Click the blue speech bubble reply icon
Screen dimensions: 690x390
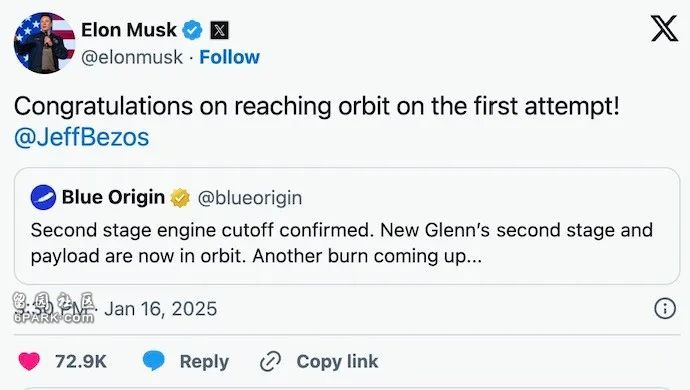pyautogui.click(x=154, y=361)
